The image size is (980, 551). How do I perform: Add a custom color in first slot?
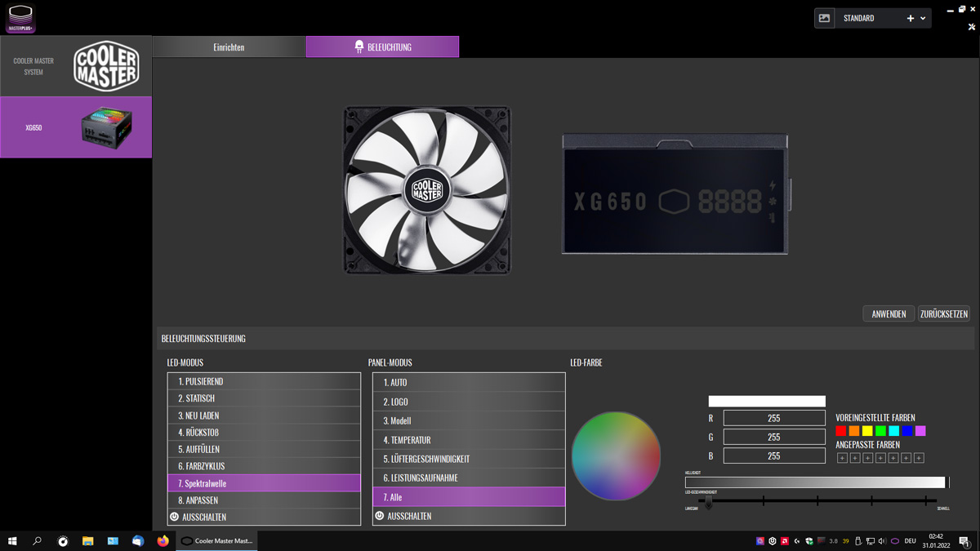[843, 458]
